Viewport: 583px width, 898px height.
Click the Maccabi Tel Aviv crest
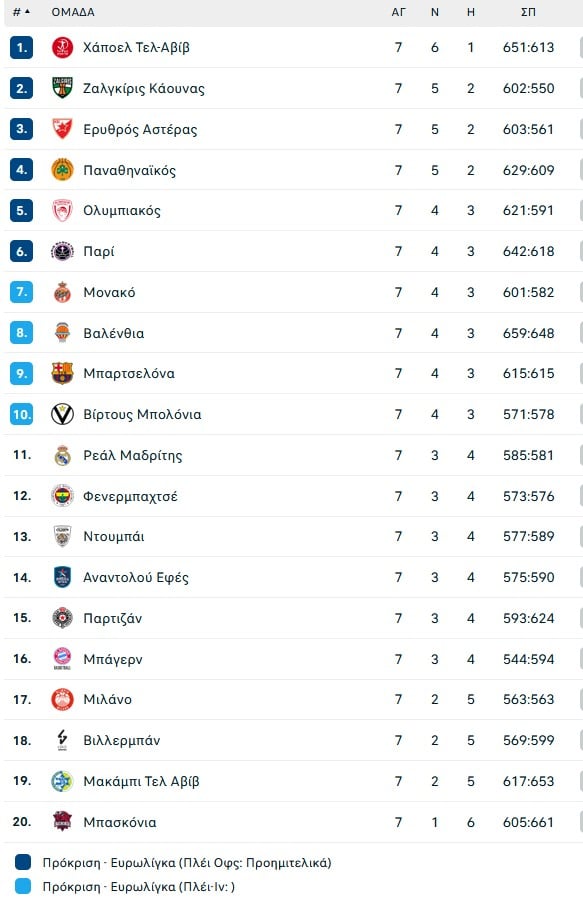[x=62, y=782]
